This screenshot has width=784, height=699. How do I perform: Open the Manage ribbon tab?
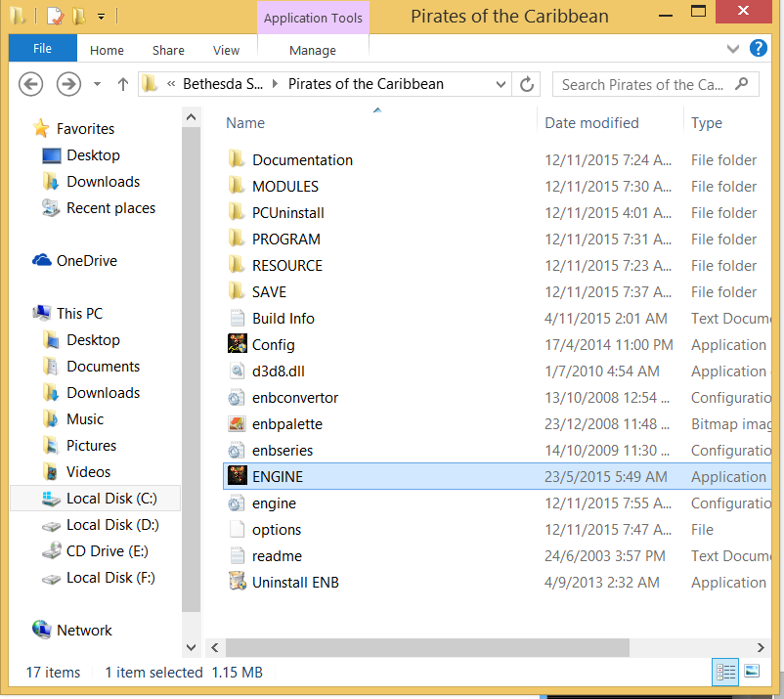[313, 50]
